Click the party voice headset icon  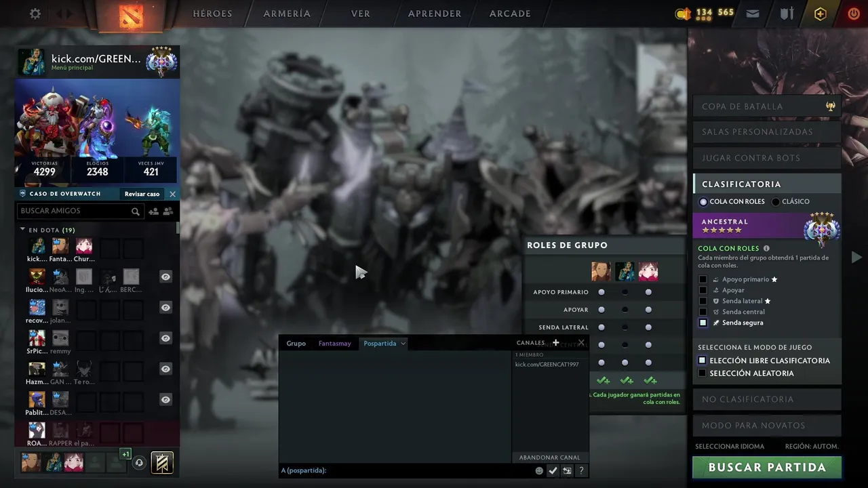pyautogui.click(x=139, y=463)
